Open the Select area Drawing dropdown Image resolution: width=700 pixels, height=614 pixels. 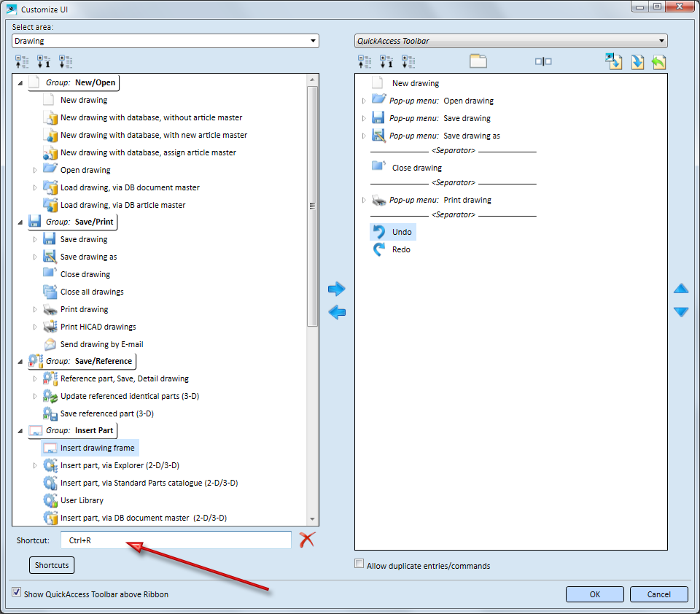[166, 41]
